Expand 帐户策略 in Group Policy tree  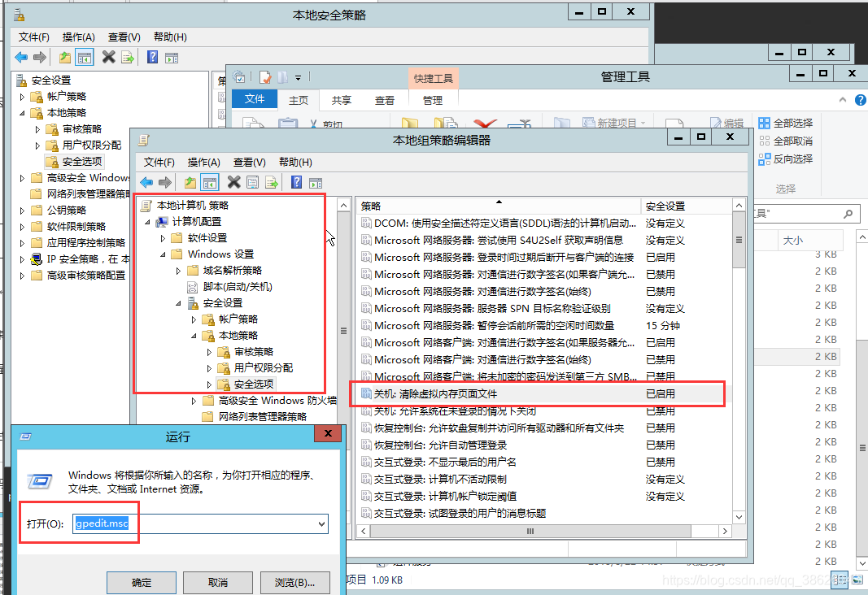pos(194,319)
